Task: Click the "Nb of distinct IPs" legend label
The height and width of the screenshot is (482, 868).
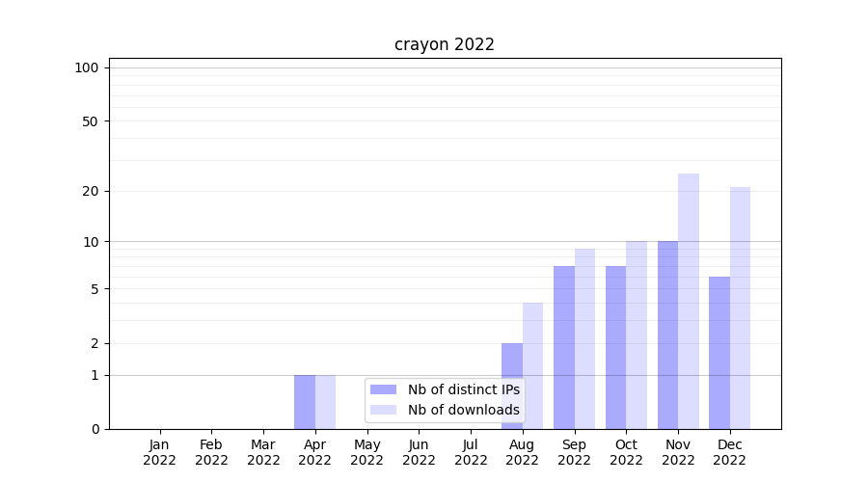Action: pos(463,389)
